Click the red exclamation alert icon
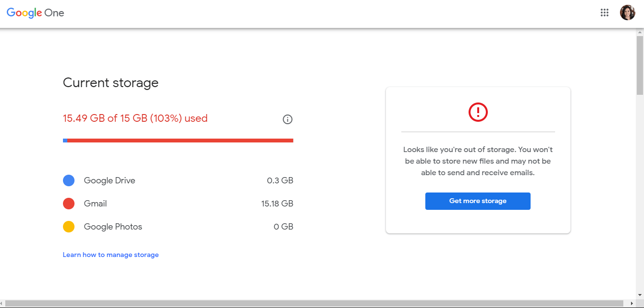This screenshot has width=644, height=308. click(478, 112)
